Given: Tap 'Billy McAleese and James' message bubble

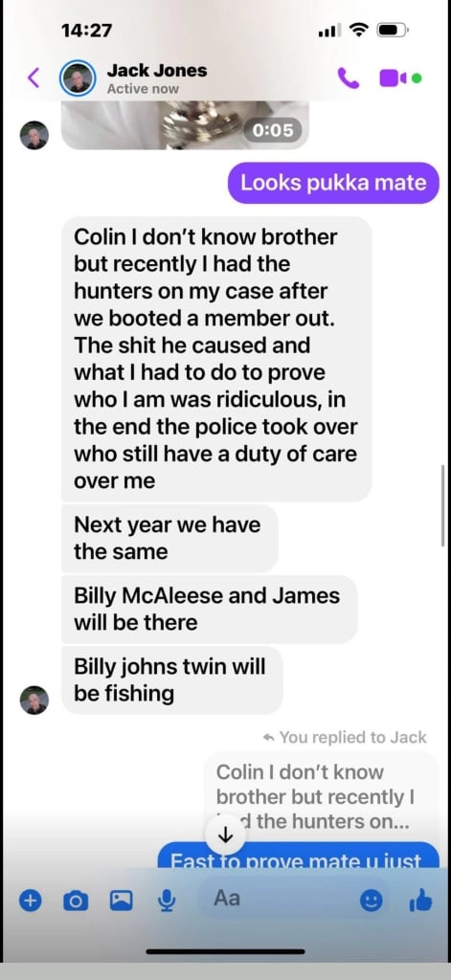Looking at the screenshot, I should (209, 609).
